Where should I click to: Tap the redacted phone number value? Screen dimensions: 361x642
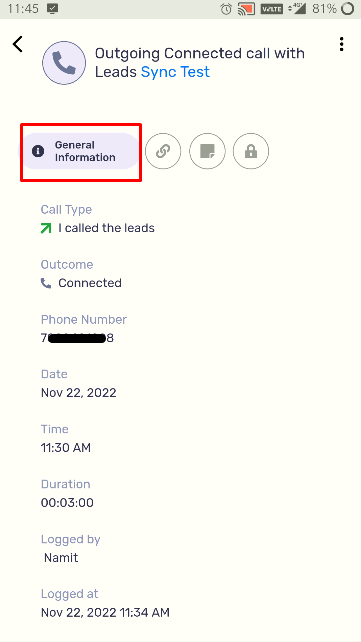77,338
